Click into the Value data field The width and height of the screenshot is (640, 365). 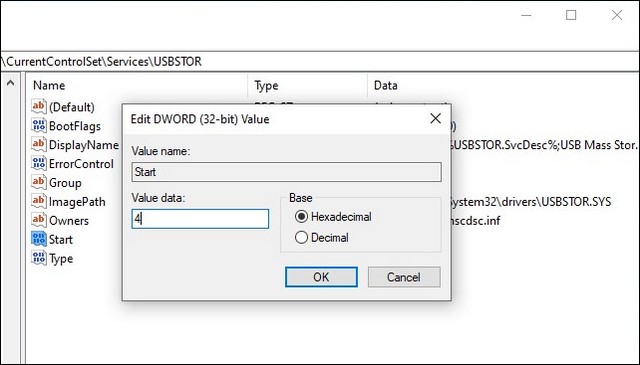[200, 219]
